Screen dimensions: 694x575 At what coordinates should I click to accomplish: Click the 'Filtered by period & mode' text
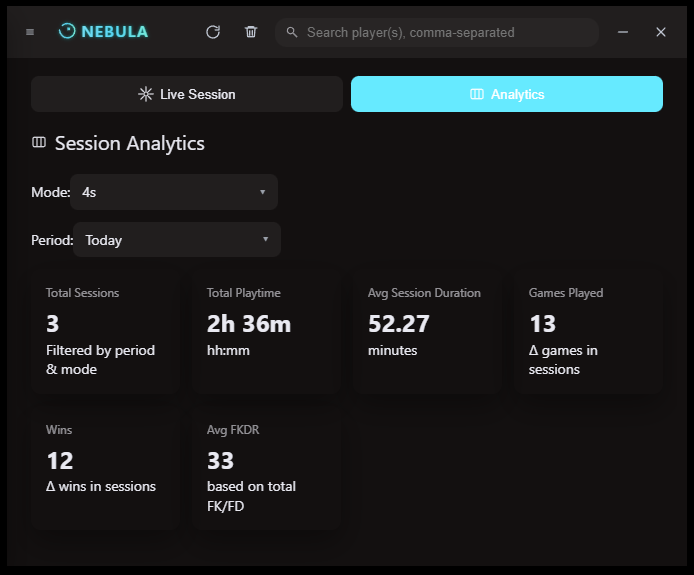click(100, 359)
